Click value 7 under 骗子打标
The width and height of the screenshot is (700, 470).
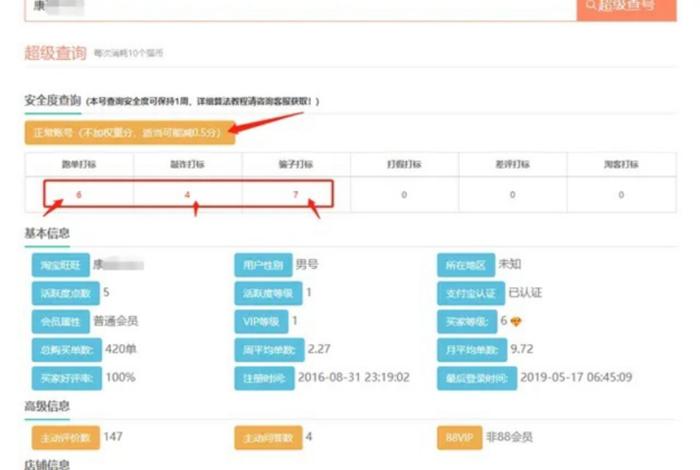296,195
